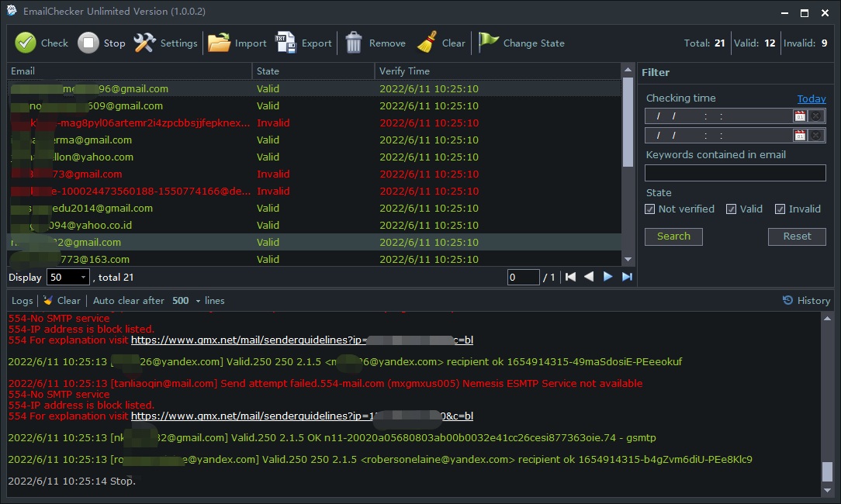Viewport: 841px width, 504px height.
Task: Click the Keywords contained in email field
Action: click(x=735, y=173)
